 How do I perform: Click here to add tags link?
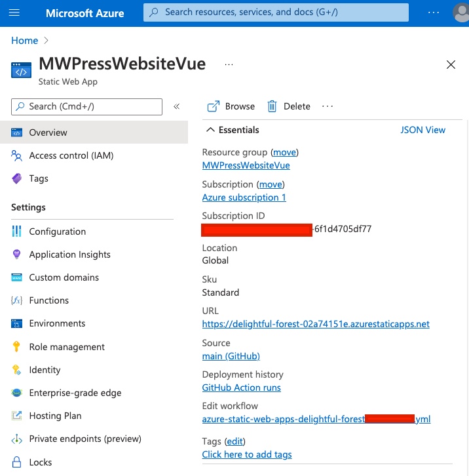[x=247, y=454]
